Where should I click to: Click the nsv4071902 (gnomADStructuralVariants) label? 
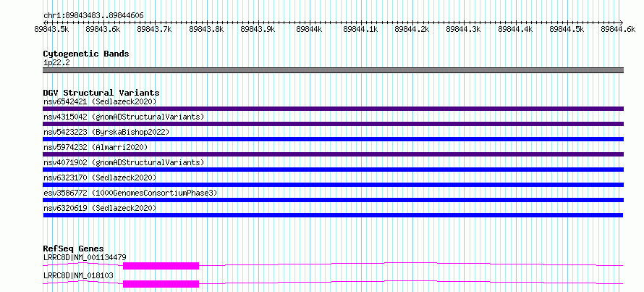pos(124,162)
